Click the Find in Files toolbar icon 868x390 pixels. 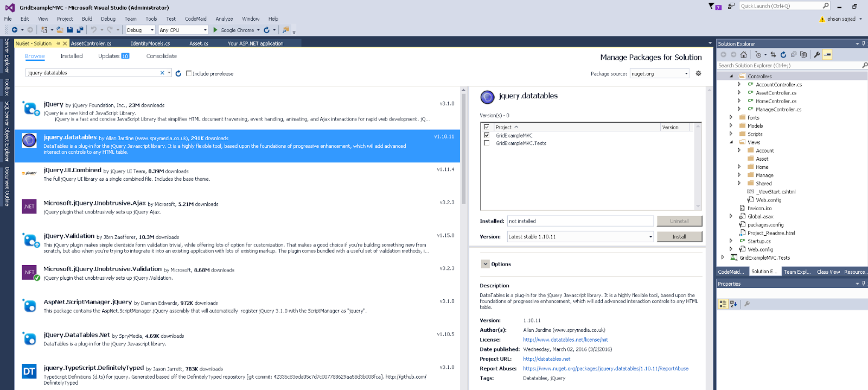coord(286,30)
